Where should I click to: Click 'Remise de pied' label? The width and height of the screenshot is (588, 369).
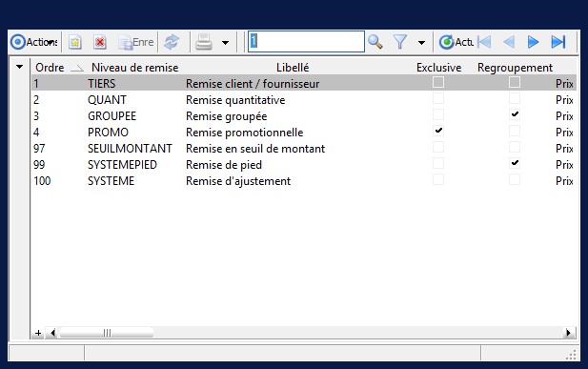tap(224, 164)
